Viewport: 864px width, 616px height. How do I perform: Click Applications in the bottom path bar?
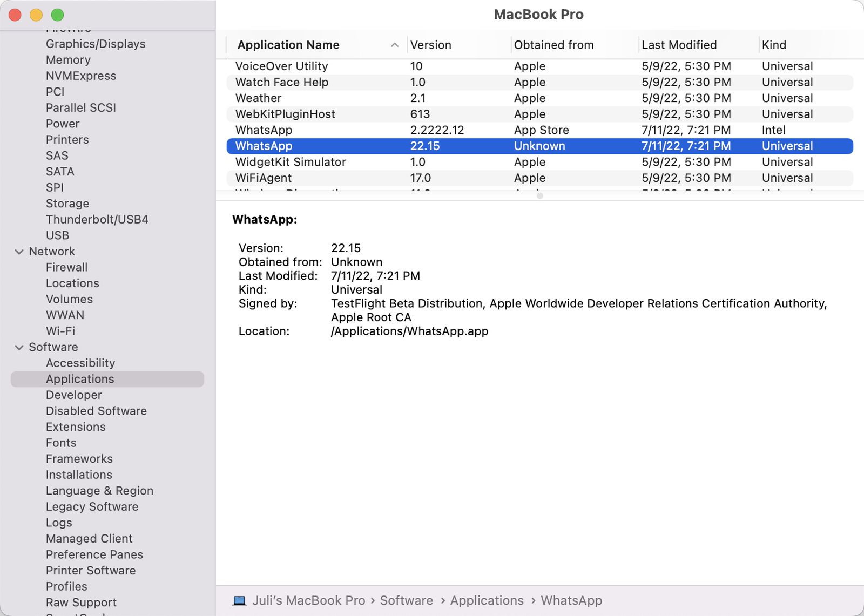click(487, 600)
